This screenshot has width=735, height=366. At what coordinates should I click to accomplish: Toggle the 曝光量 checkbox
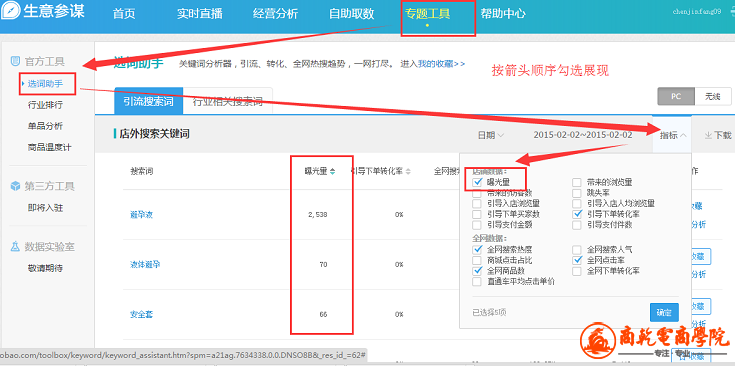[x=477, y=182]
